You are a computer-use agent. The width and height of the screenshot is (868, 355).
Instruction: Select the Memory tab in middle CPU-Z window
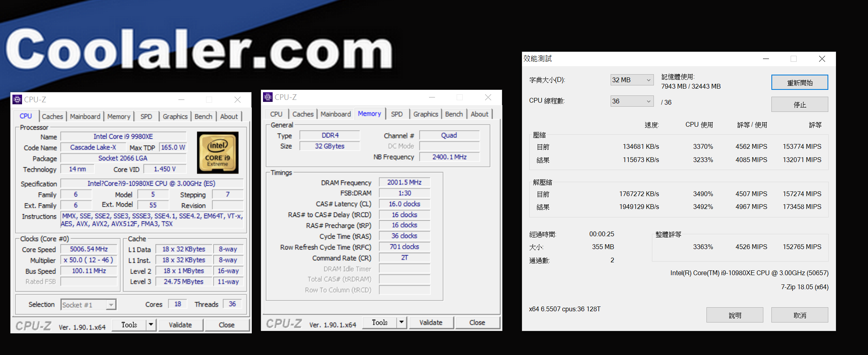(369, 114)
